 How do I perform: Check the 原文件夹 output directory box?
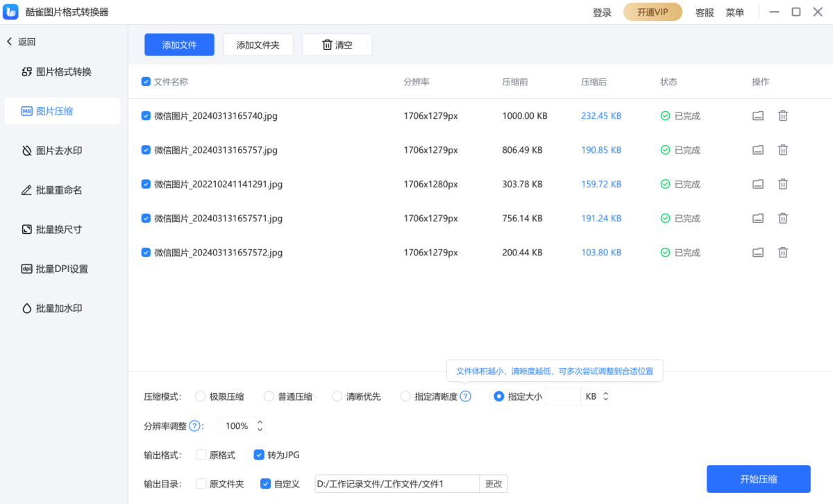coord(201,484)
